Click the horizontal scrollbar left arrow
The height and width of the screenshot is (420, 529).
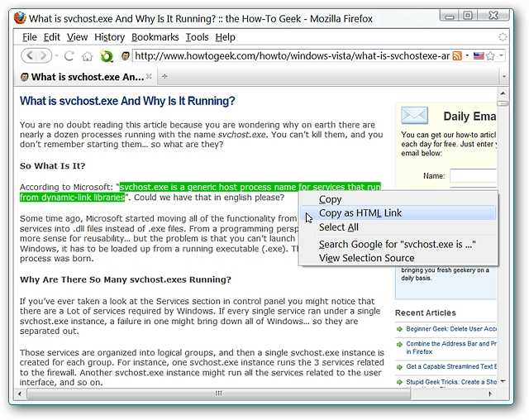point(20,394)
